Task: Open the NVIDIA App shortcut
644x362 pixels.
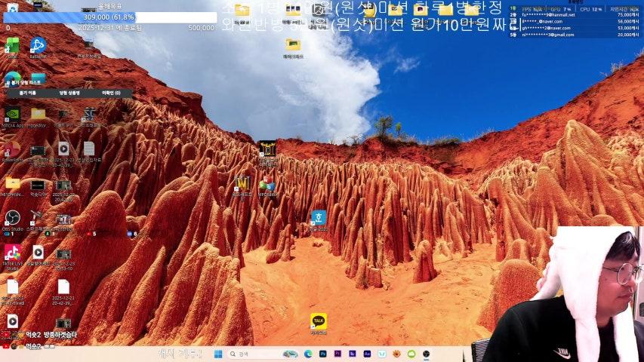Action: tap(12, 115)
